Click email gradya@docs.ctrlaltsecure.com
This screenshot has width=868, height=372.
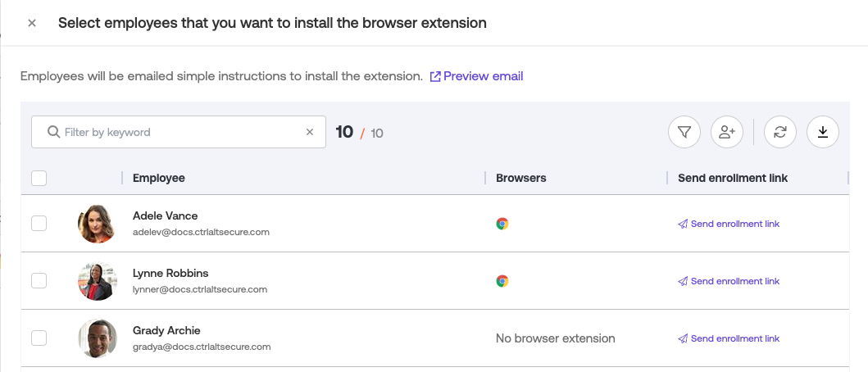(x=202, y=347)
